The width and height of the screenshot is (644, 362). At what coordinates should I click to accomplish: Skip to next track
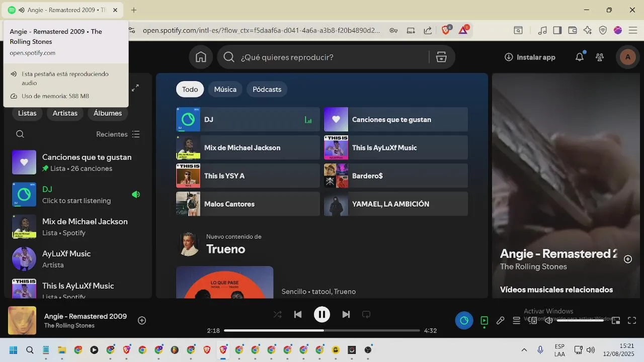click(x=346, y=314)
